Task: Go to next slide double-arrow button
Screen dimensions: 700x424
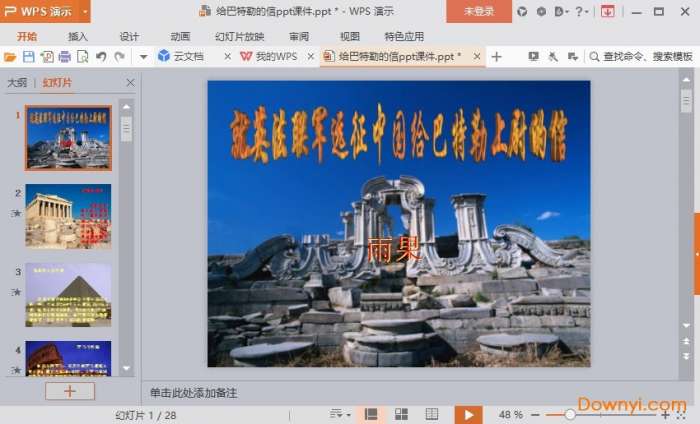Action: click(x=686, y=356)
